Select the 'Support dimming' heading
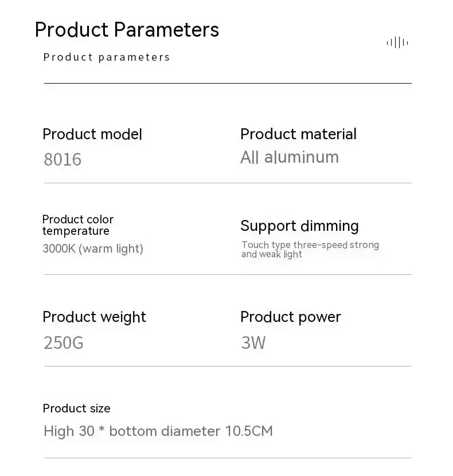The height and width of the screenshot is (476, 453). [x=299, y=226]
